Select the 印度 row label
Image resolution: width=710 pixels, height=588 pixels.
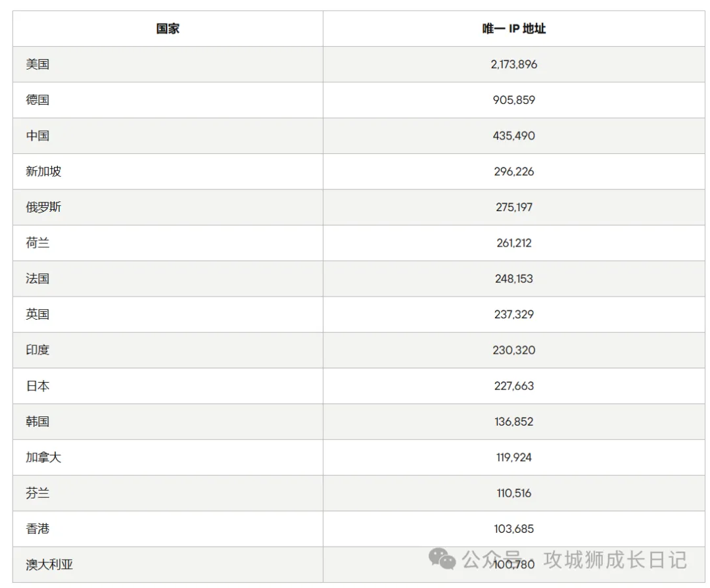pos(37,350)
